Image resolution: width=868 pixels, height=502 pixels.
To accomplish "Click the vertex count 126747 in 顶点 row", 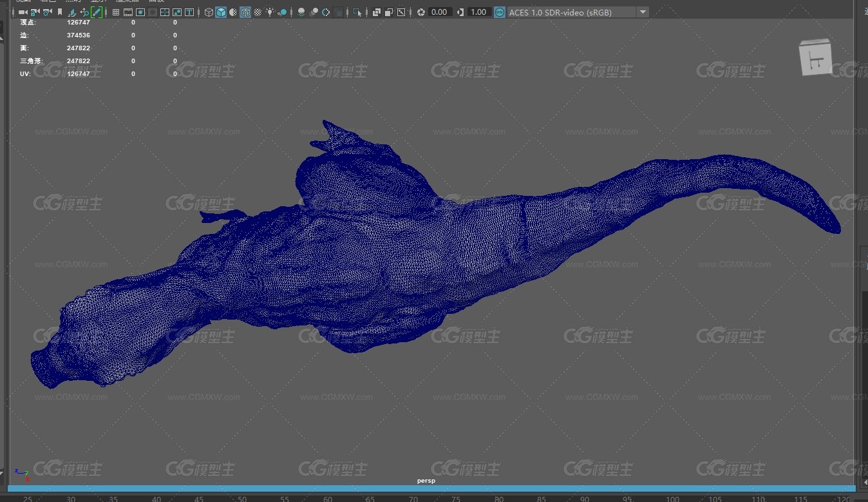I will tap(79, 23).
